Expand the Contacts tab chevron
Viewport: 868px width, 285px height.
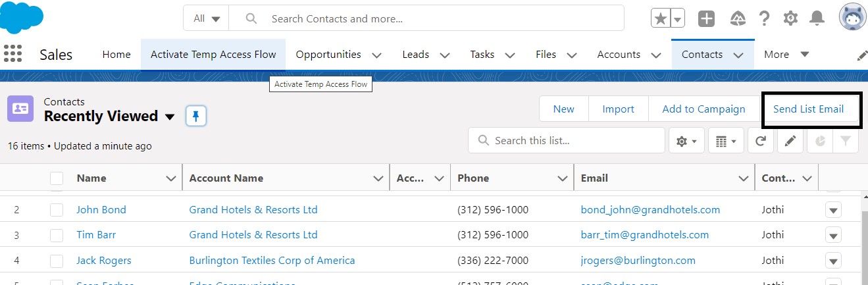click(738, 55)
